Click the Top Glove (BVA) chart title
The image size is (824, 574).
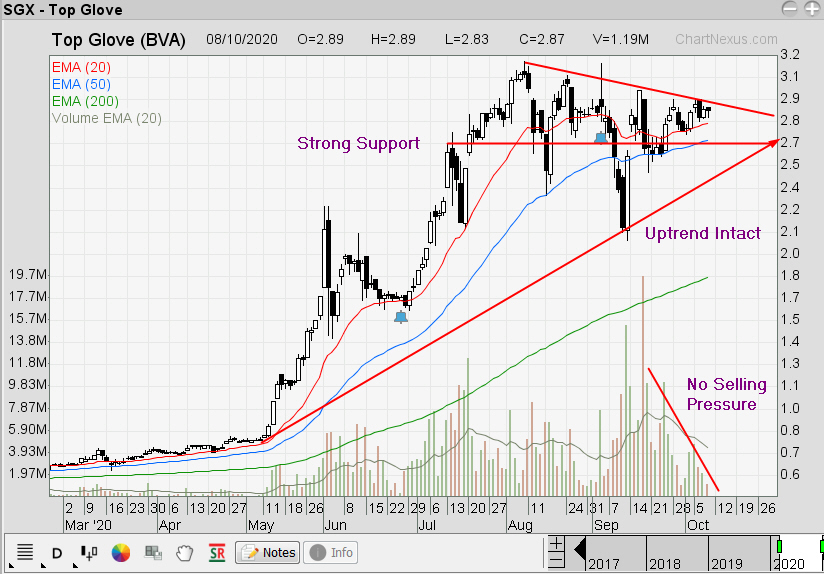pyautogui.click(x=119, y=40)
